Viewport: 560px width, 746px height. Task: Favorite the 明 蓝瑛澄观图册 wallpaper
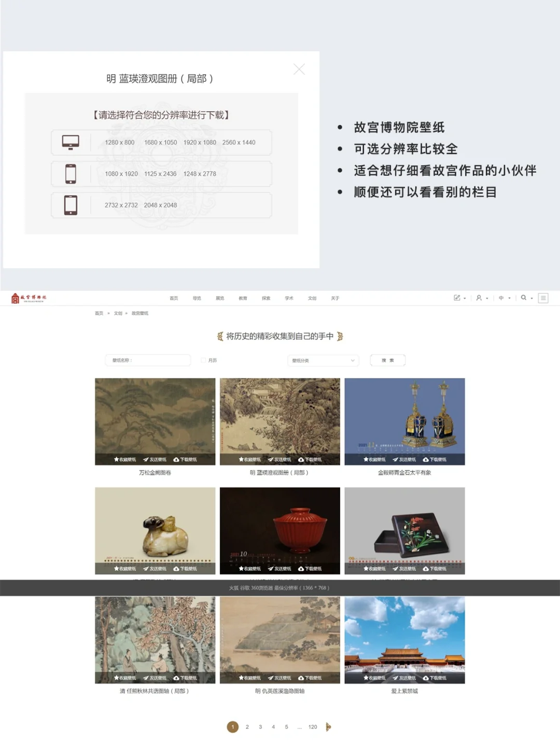pyautogui.click(x=250, y=460)
